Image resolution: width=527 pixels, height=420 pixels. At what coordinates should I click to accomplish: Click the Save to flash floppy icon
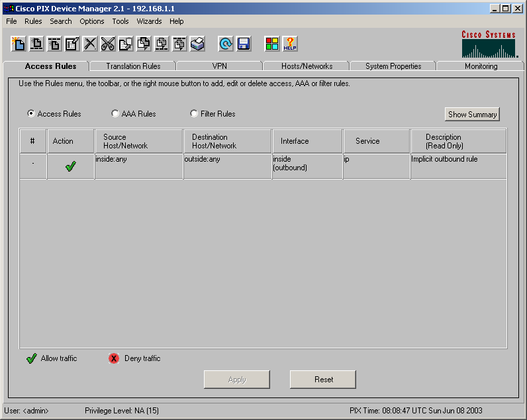pos(244,44)
